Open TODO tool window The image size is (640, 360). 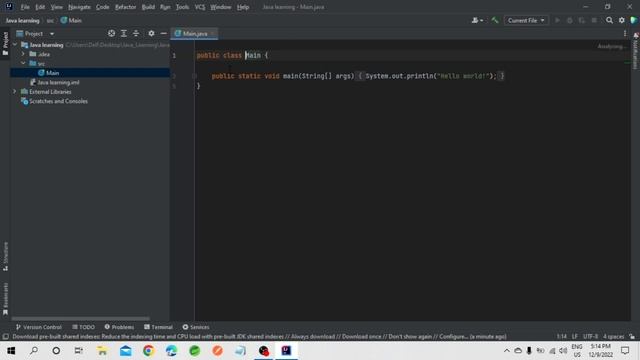[83, 327]
